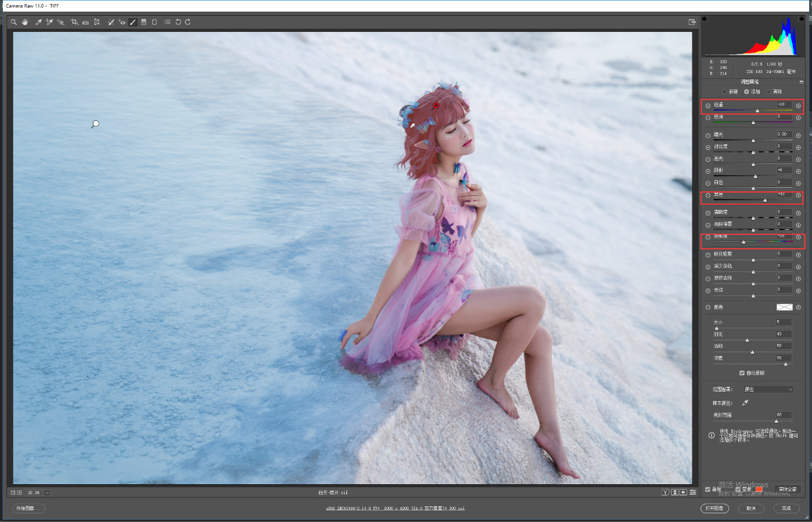Rotate image clockwise

tap(188, 22)
